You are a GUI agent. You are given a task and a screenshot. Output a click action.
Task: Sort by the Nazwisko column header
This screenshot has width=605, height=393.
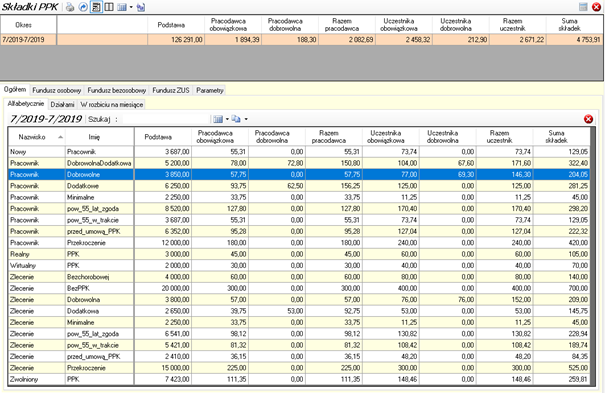[36, 137]
